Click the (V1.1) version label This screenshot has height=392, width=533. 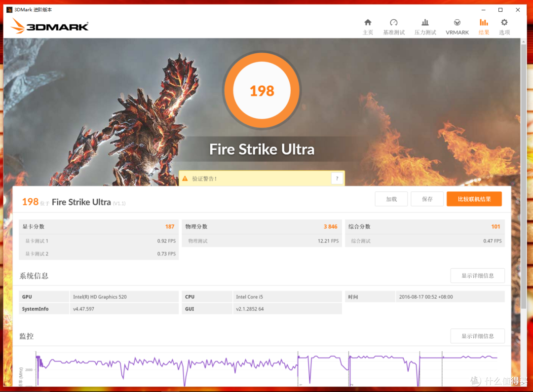tap(119, 203)
